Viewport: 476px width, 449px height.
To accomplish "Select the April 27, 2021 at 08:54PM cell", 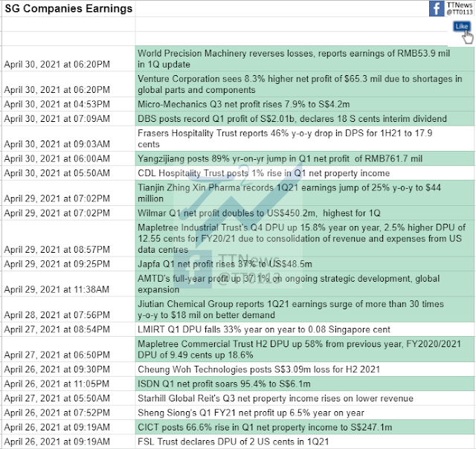I will click(x=68, y=329).
